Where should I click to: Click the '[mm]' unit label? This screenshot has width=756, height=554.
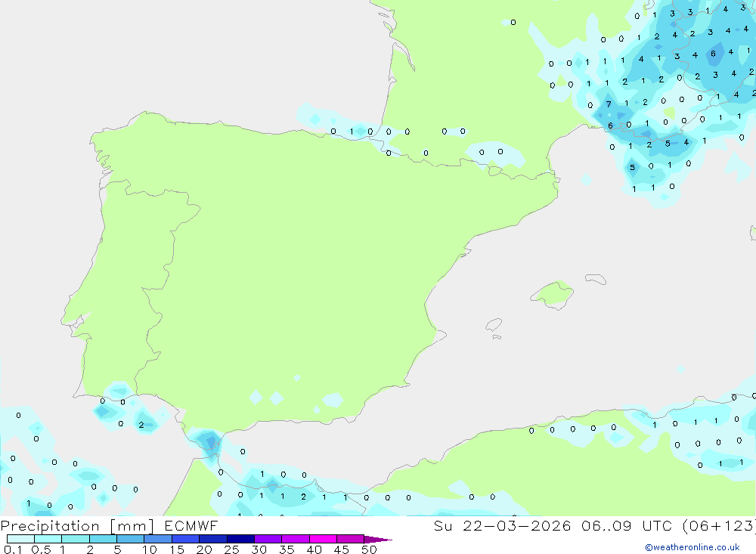pyautogui.click(x=132, y=526)
